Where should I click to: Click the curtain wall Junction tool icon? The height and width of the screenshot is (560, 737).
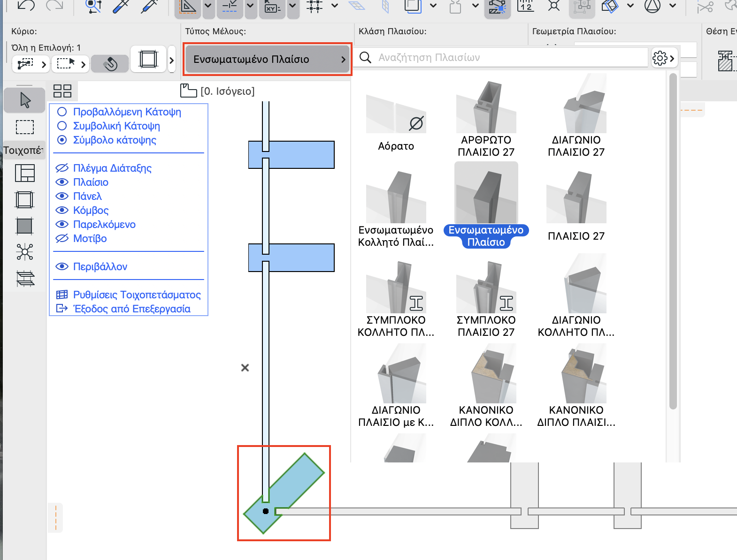(25, 252)
